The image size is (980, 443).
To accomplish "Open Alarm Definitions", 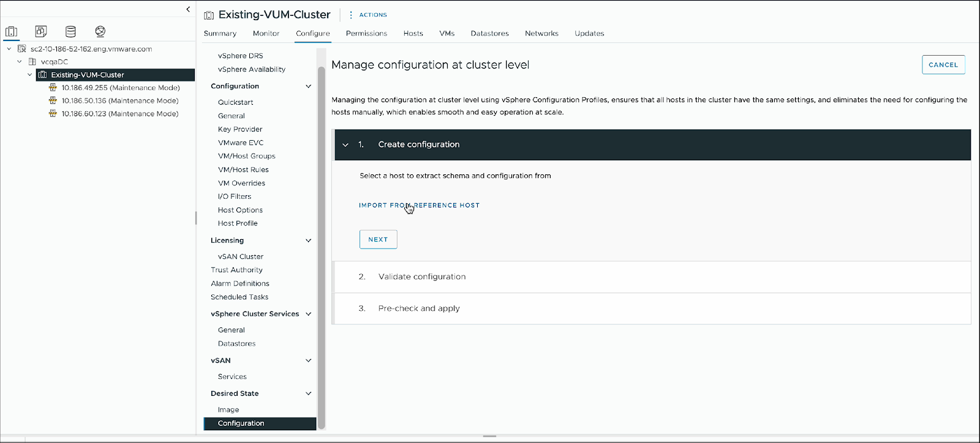I will (240, 283).
